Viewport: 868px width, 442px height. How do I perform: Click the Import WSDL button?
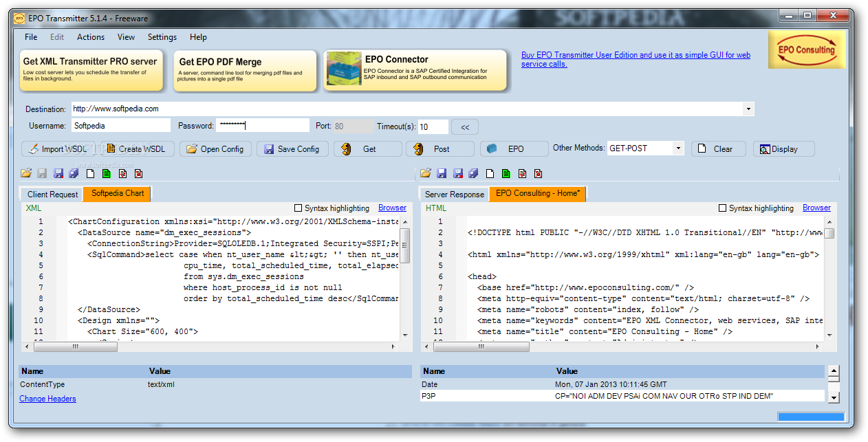tap(56, 148)
